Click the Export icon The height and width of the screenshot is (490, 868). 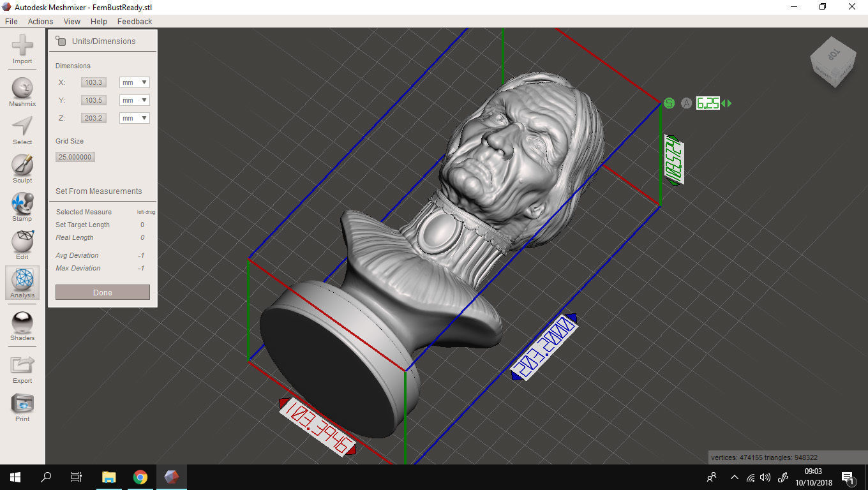click(22, 365)
